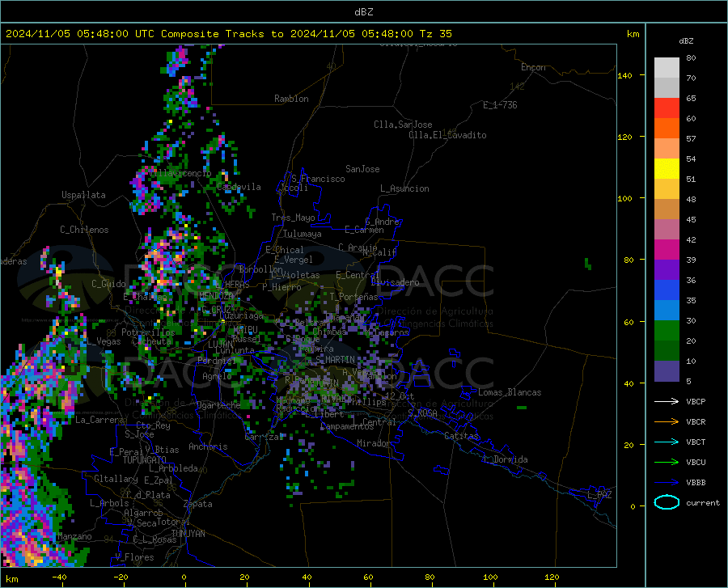Click the orange VBCR arrow icon
This screenshot has height=588, width=728.
[x=667, y=422]
